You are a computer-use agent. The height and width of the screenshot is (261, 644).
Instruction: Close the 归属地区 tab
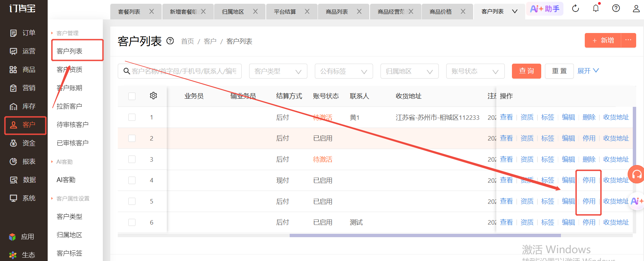click(x=255, y=12)
